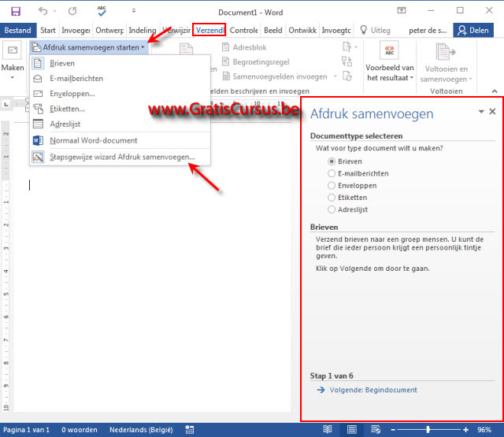Screen dimensions: 504x437
Task: Switch to the Start tab
Action: coord(48,30)
